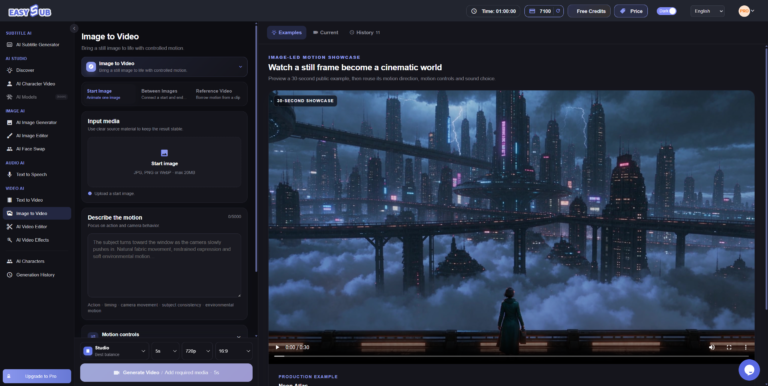Click the video progress bar
768x386 pixels.
point(511,357)
